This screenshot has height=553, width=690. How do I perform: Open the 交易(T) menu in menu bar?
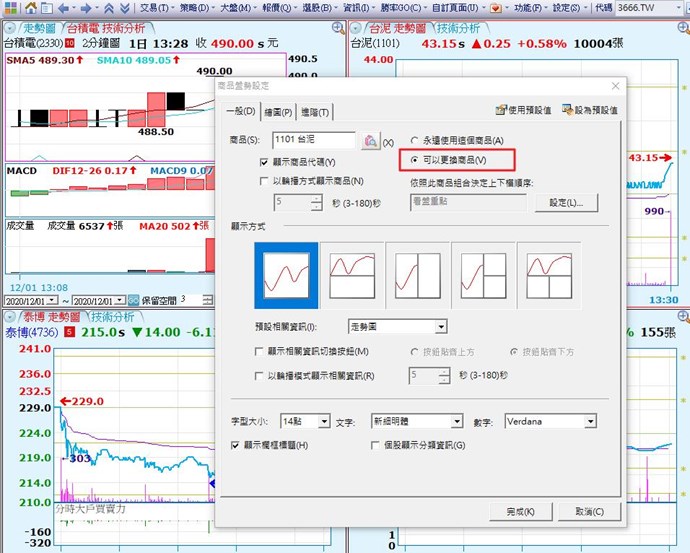(155, 7)
